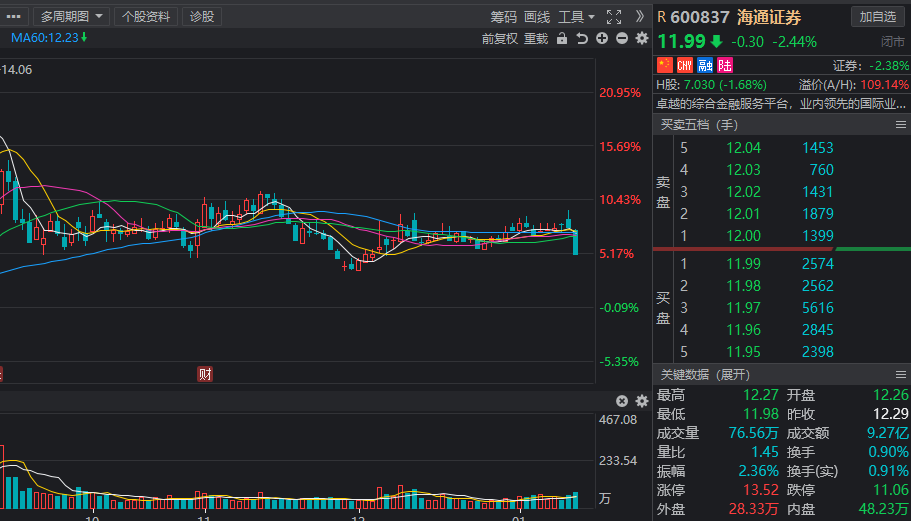This screenshot has width=911, height=521.
Task: Click the last volume bar
Action: (x=575, y=501)
